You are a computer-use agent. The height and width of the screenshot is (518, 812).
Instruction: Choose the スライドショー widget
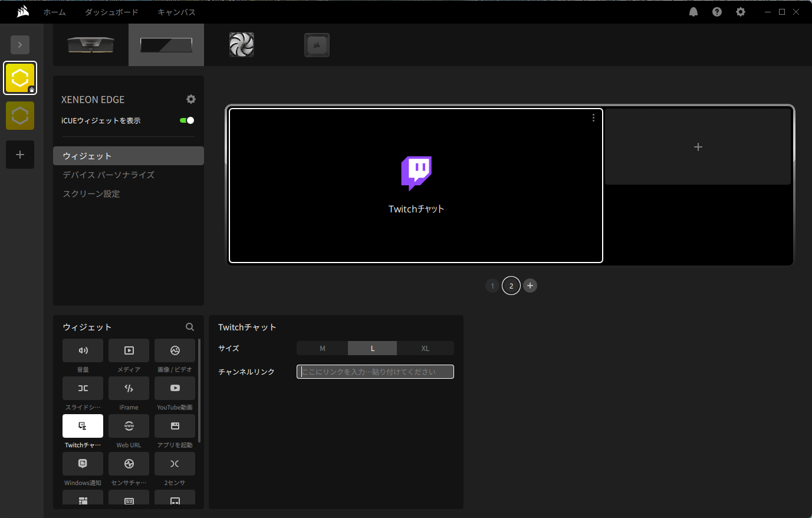[x=83, y=388]
